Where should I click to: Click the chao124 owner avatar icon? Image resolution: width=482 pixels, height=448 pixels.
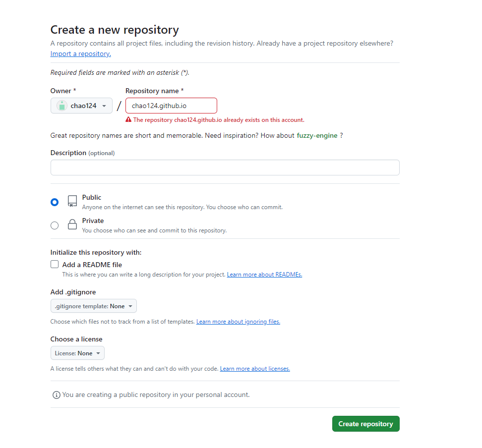62,106
